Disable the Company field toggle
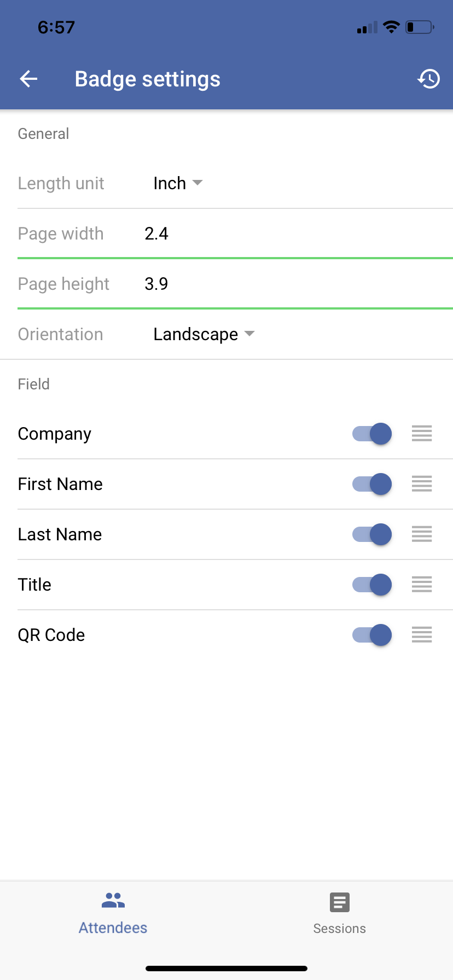Image resolution: width=453 pixels, height=980 pixels. 372,434
